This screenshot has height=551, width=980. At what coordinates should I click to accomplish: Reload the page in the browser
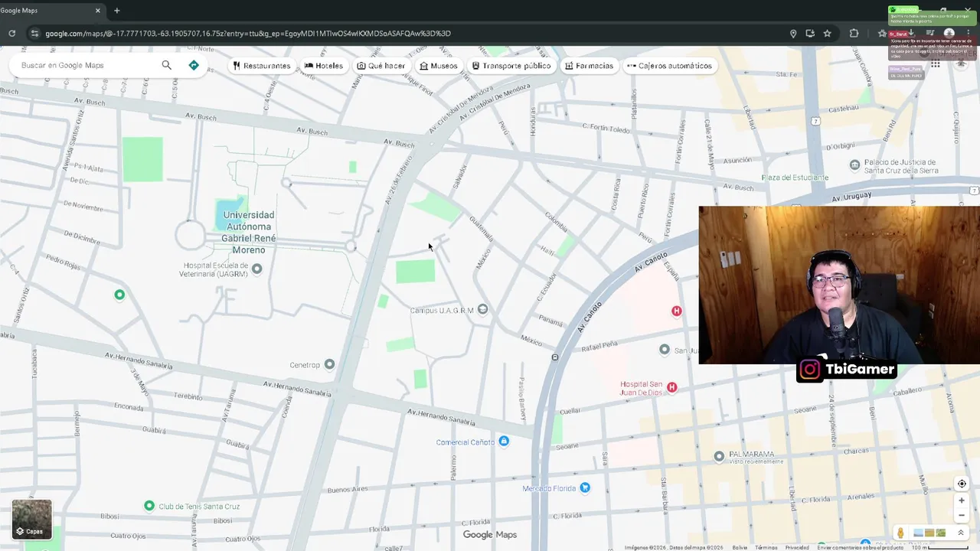pyautogui.click(x=11, y=34)
